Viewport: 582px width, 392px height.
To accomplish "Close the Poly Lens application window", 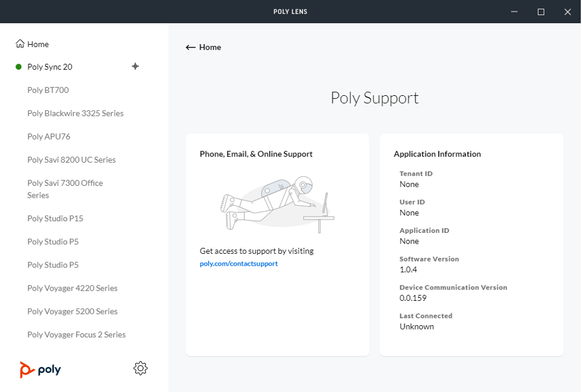I will (568, 11).
